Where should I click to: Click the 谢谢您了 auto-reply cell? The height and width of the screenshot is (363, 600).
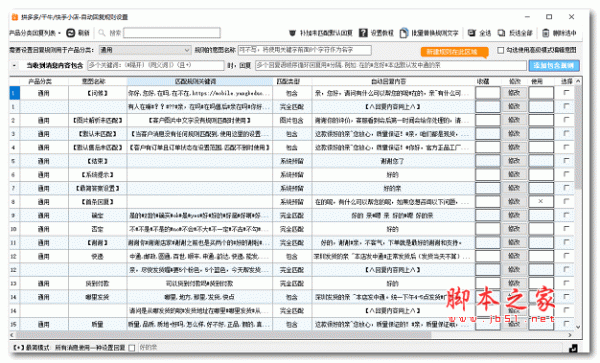point(393,161)
